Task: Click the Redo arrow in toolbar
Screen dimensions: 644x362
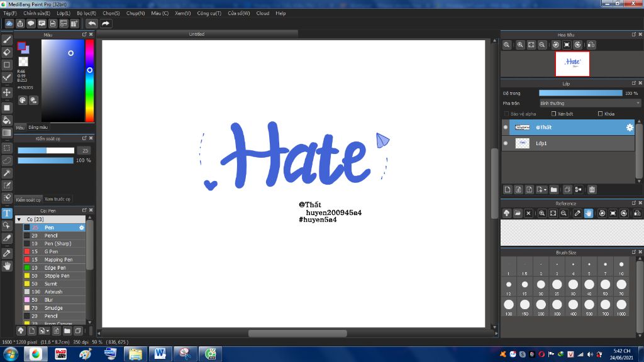Action: click(x=106, y=23)
